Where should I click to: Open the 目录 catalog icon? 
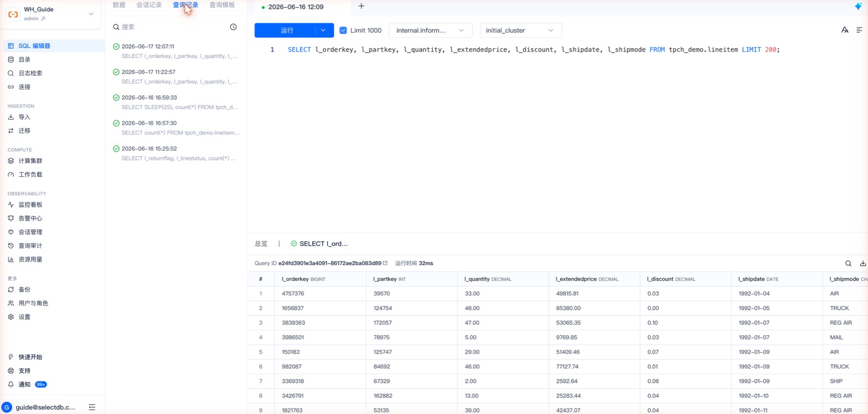[11, 60]
